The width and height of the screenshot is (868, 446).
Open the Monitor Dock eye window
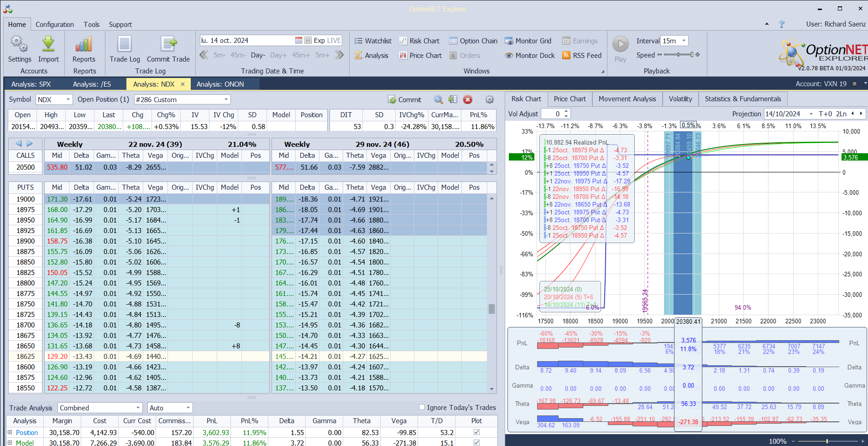(529, 55)
